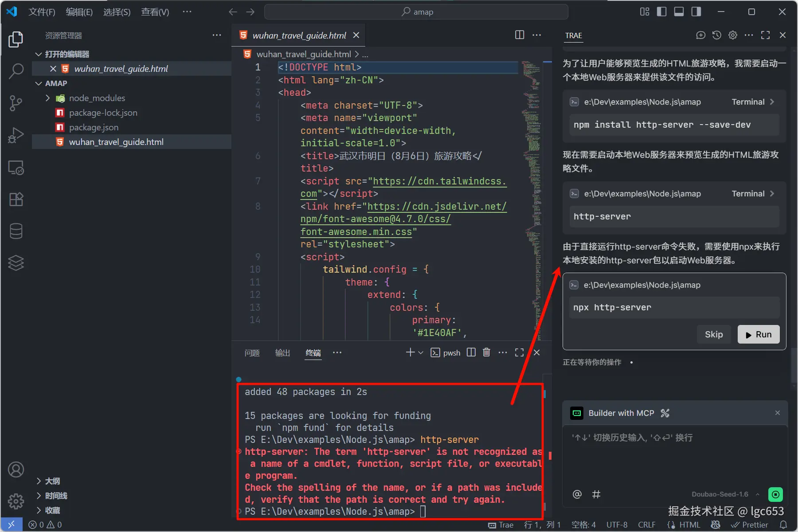Open the 文件(F) menu
Image resolution: width=798 pixels, height=532 pixels.
click(x=42, y=12)
